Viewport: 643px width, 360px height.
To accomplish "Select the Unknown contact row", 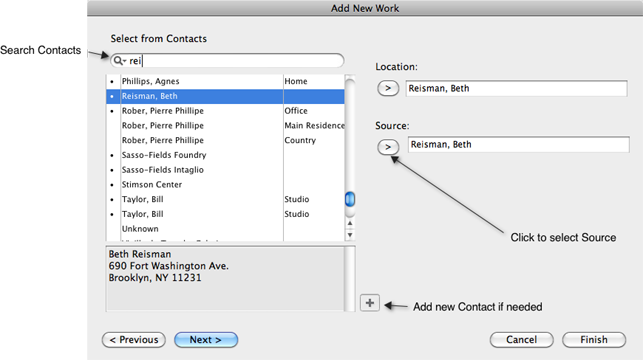I will point(225,229).
